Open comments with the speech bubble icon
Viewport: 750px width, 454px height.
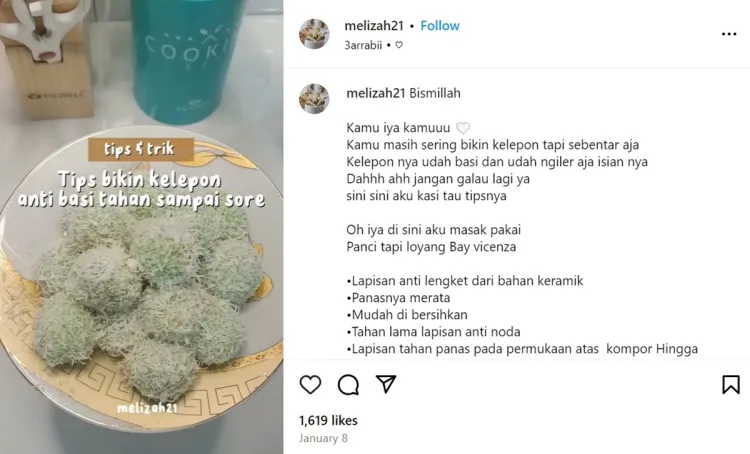pyautogui.click(x=348, y=385)
